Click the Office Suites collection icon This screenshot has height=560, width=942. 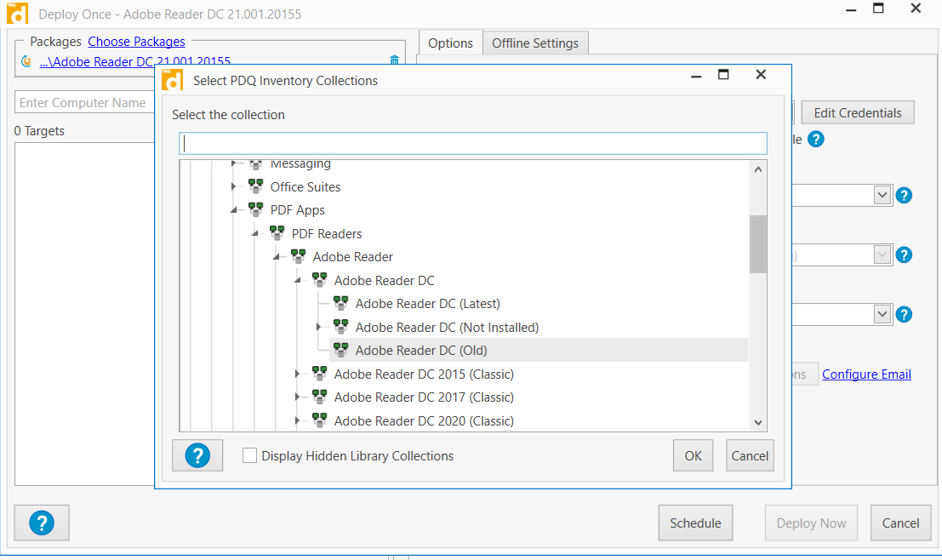click(x=255, y=186)
